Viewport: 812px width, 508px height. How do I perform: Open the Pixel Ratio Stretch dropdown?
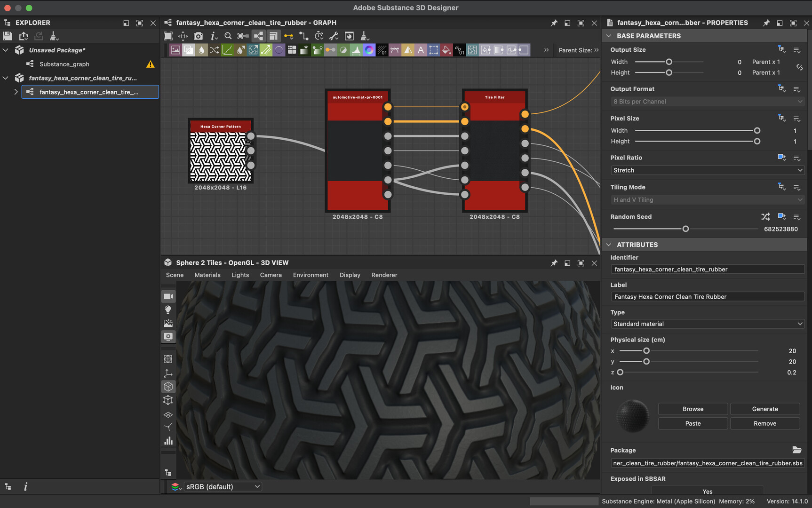click(707, 170)
